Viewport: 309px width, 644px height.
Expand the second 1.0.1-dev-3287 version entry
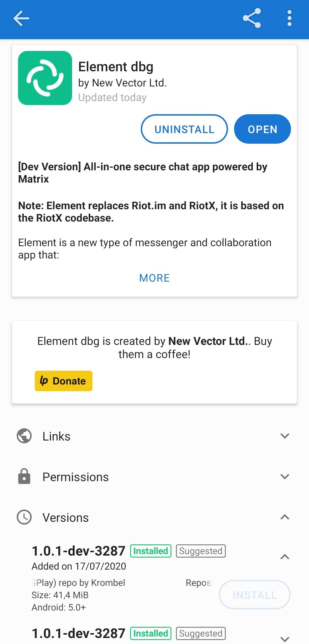point(285,639)
